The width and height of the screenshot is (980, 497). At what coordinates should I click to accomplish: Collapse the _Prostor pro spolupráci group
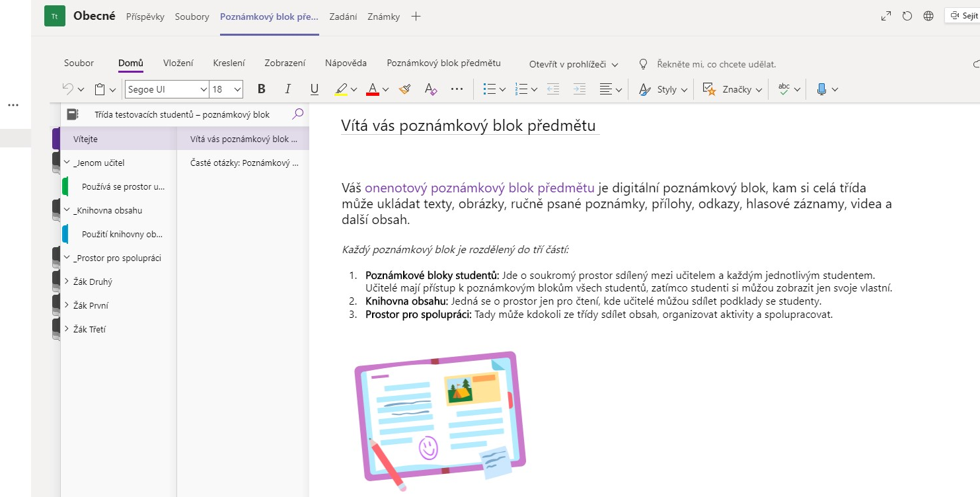point(67,258)
